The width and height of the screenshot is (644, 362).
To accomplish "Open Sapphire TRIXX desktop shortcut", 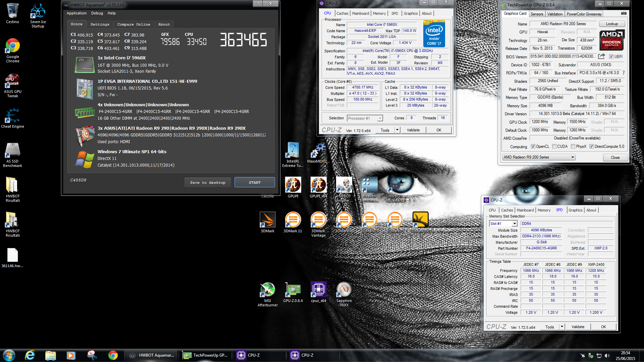I will point(344,294).
